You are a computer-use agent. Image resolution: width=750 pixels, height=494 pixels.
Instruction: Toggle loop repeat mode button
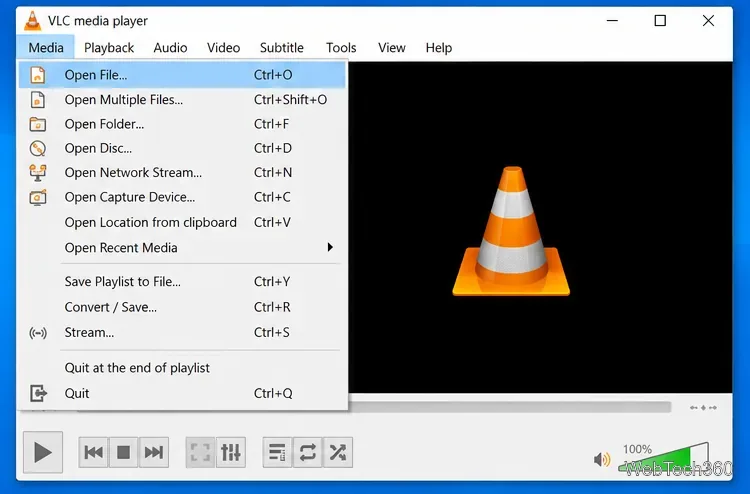coord(308,452)
